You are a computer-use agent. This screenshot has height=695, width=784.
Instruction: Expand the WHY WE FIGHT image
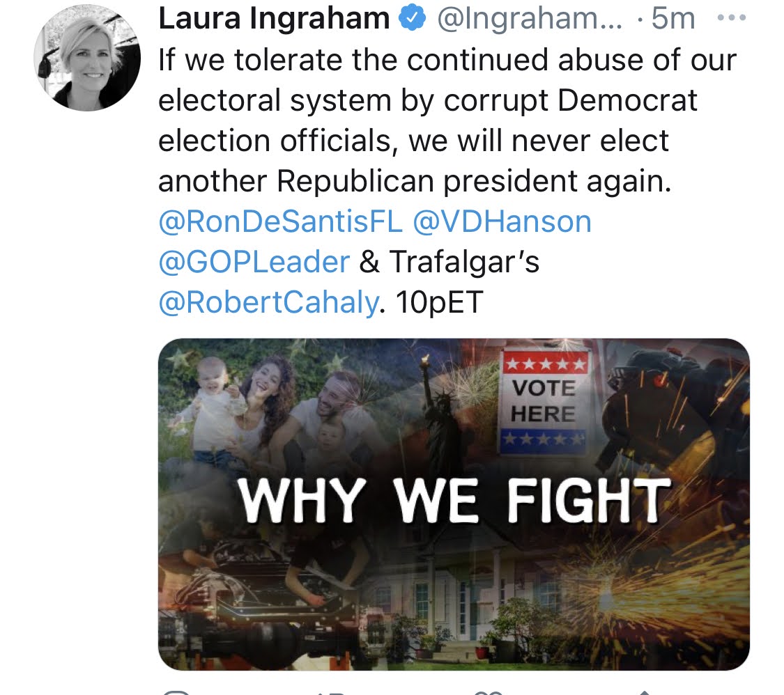point(454,504)
